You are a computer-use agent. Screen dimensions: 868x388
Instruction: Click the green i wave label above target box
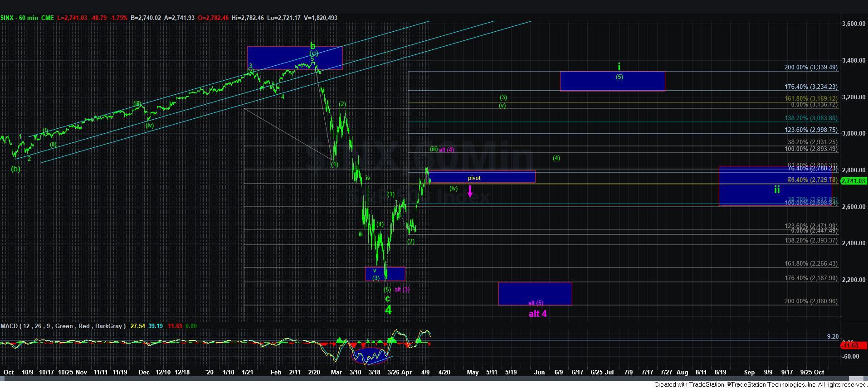(619, 67)
